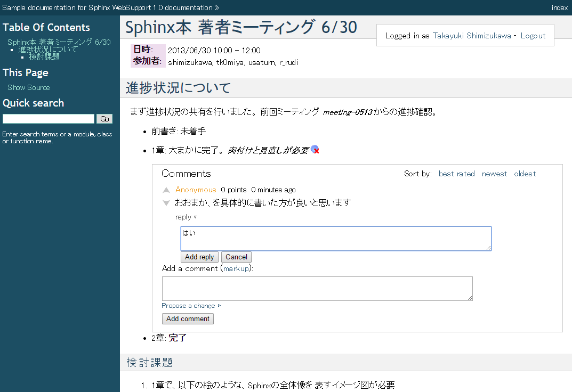Open Takayuki Shimizukawa profile link
This screenshot has height=392, width=572.
[x=472, y=36]
